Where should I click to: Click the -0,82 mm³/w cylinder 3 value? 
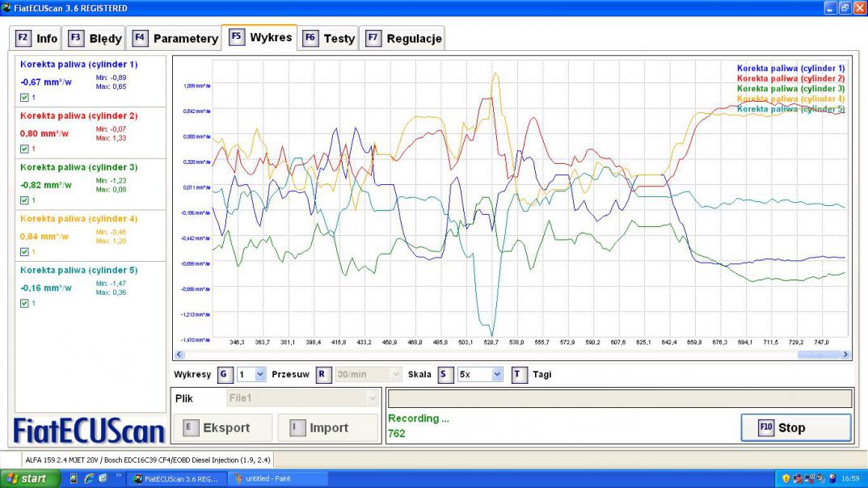(46, 185)
